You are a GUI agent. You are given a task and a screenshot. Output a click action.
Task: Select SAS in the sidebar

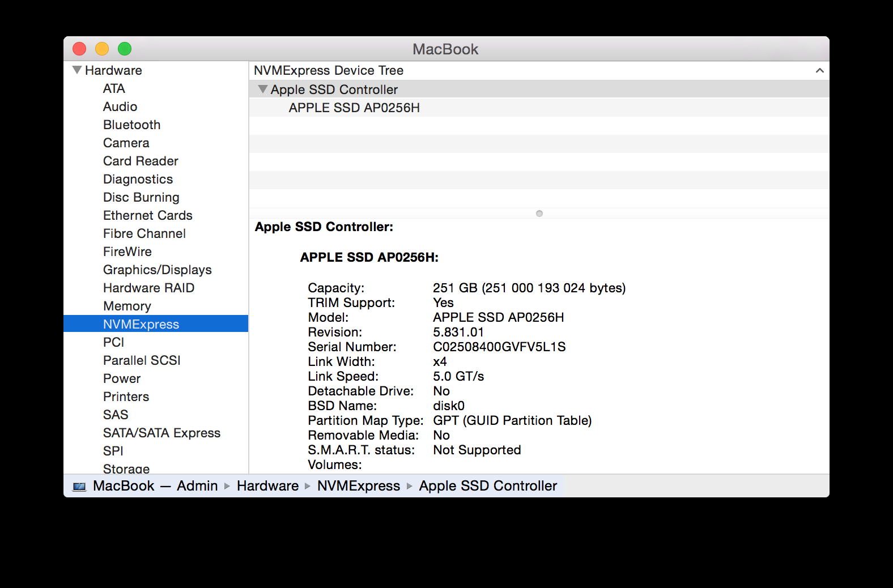click(x=116, y=415)
